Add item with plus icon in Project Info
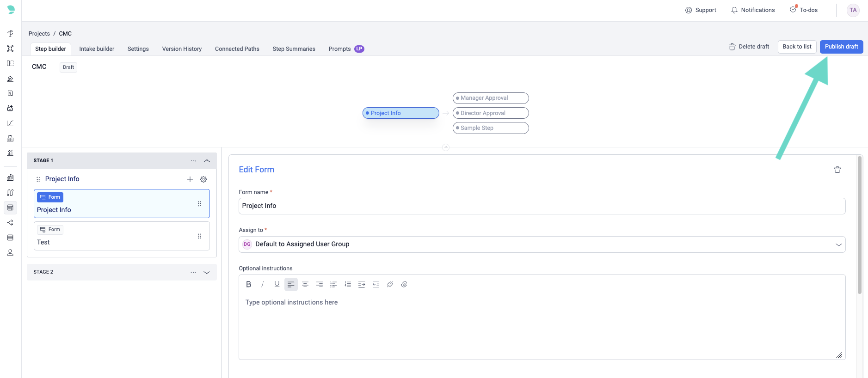Viewport: 868px width, 378px height. (x=190, y=179)
